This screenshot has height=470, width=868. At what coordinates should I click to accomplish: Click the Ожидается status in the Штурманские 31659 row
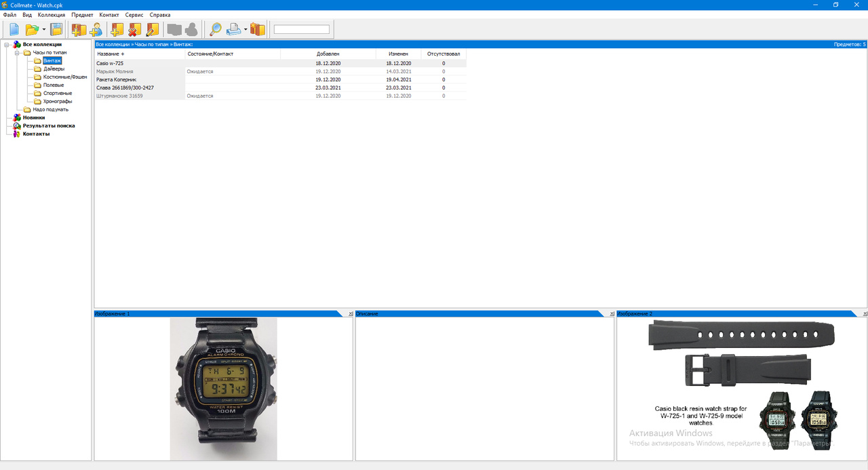(x=200, y=96)
